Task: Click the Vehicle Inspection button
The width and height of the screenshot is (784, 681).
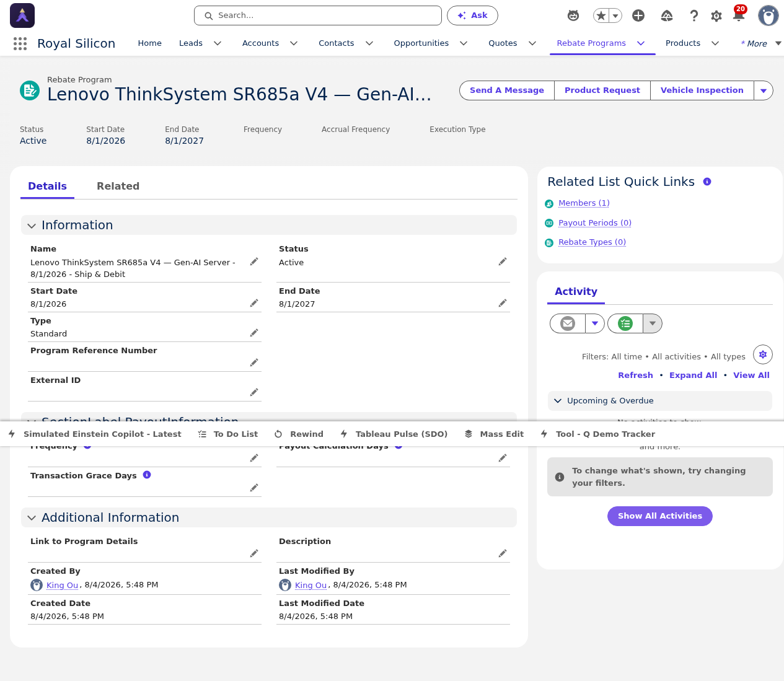Action: [x=702, y=90]
